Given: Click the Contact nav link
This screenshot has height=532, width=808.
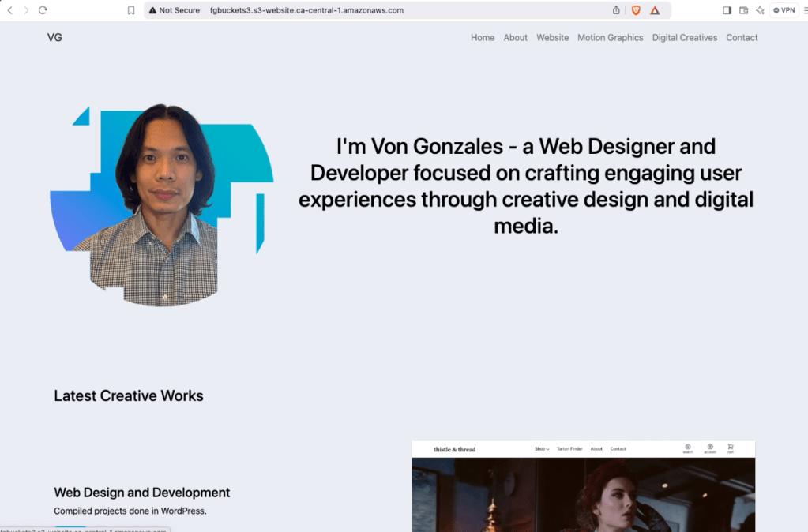Looking at the screenshot, I should pos(742,38).
